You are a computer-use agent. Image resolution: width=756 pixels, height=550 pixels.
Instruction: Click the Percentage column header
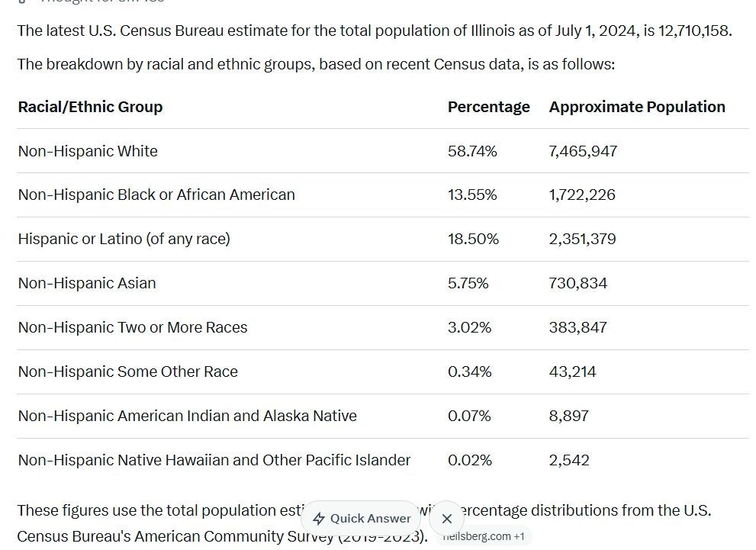488,107
